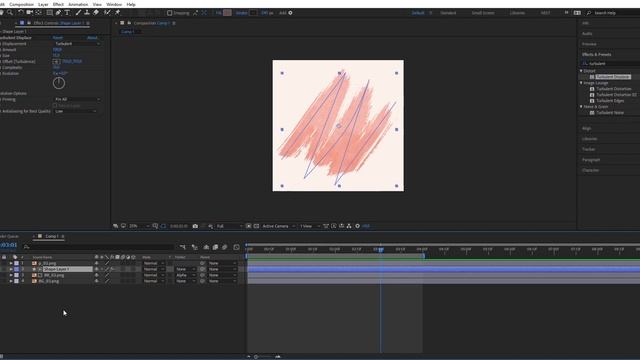The image size is (640, 360).
Task: Click the Fill color swatch
Action: pyautogui.click(x=227, y=13)
